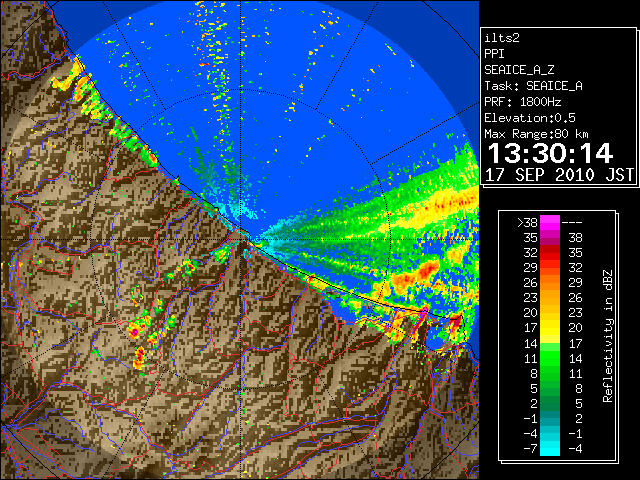Click the 'Reflectivity in dBZ' legend title
This screenshot has height=480, width=640.
pyautogui.click(x=607, y=336)
